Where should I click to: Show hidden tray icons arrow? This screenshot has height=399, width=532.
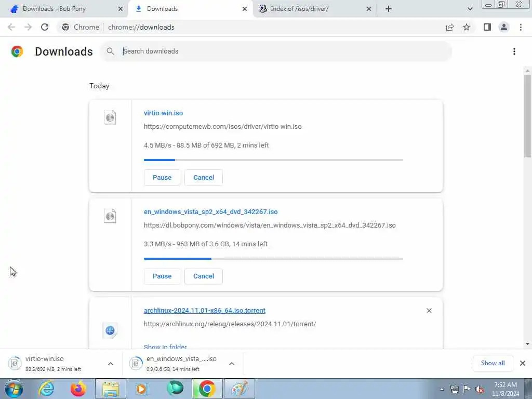pyautogui.click(x=442, y=390)
